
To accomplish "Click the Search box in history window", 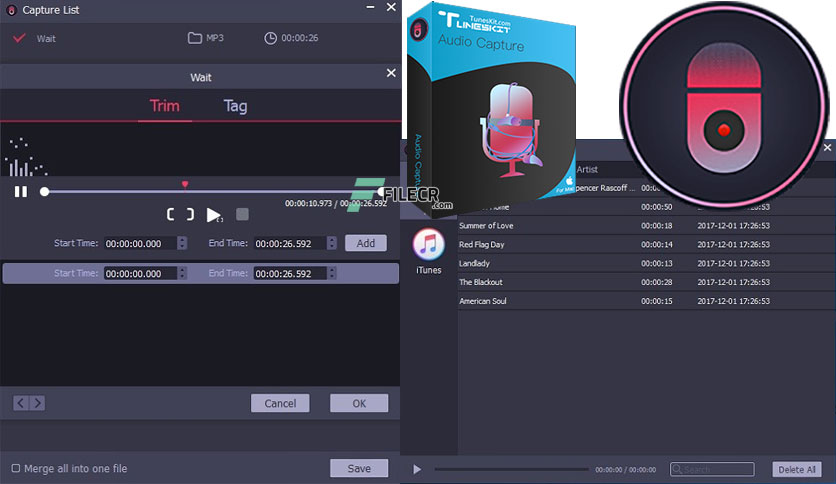I will click(x=712, y=469).
